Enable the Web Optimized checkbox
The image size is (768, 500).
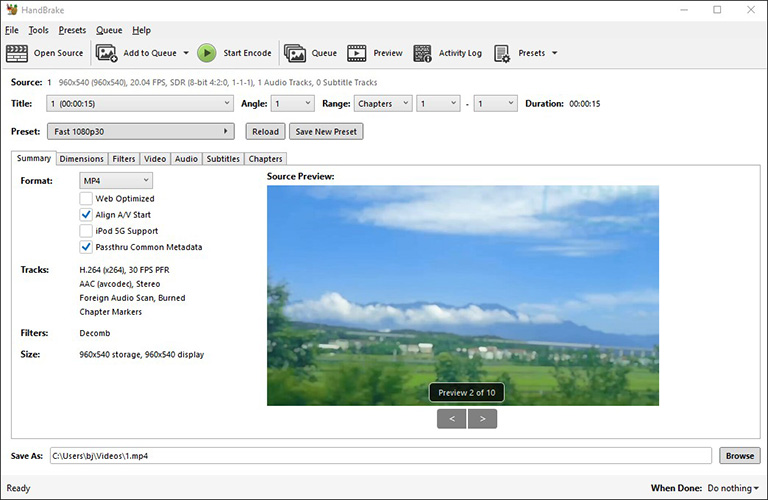pyautogui.click(x=86, y=198)
